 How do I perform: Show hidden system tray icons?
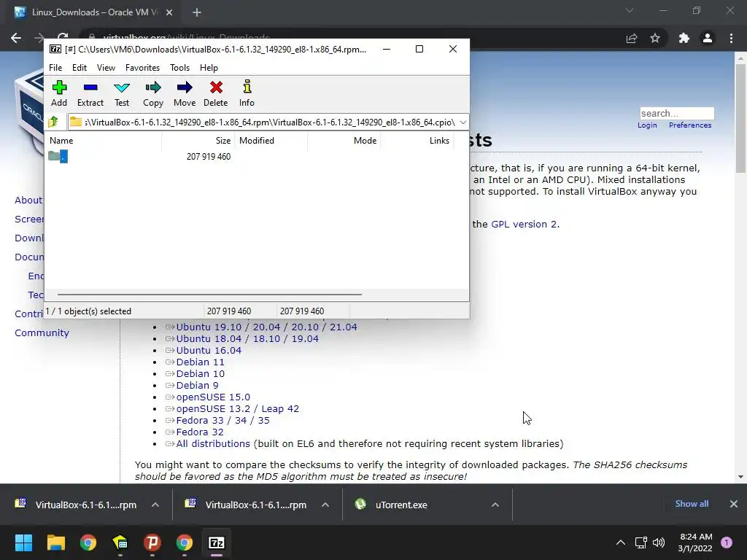click(620, 542)
